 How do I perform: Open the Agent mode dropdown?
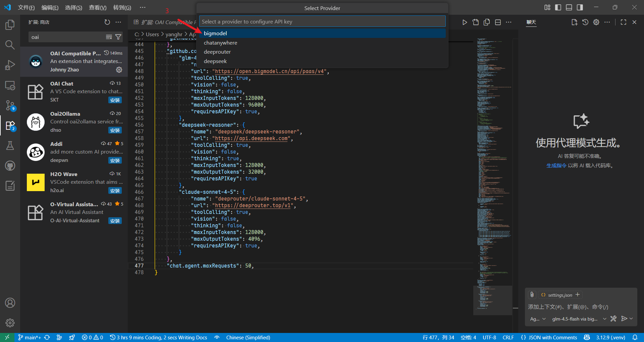pyautogui.click(x=538, y=319)
